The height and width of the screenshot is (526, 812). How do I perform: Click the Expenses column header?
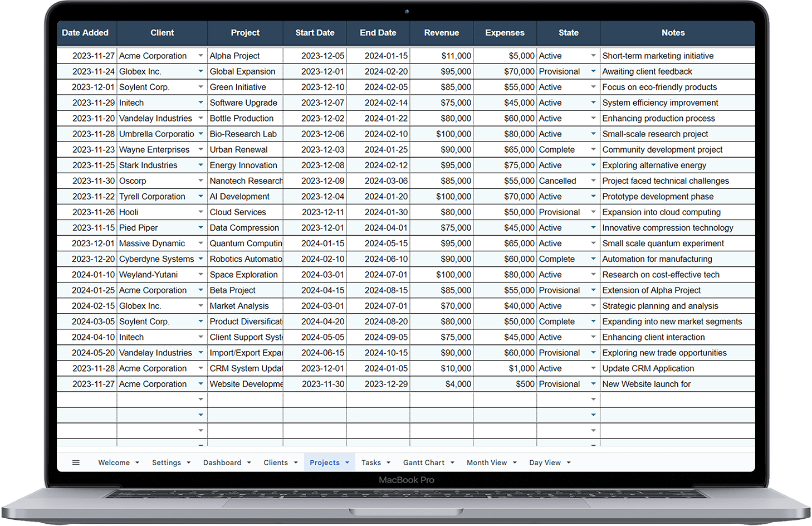(x=505, y=33)
